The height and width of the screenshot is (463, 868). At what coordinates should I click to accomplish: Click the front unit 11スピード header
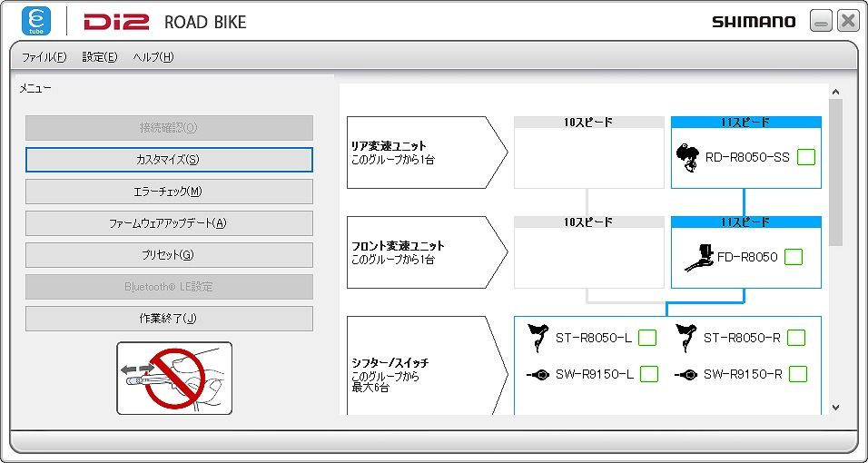(746, 222)
